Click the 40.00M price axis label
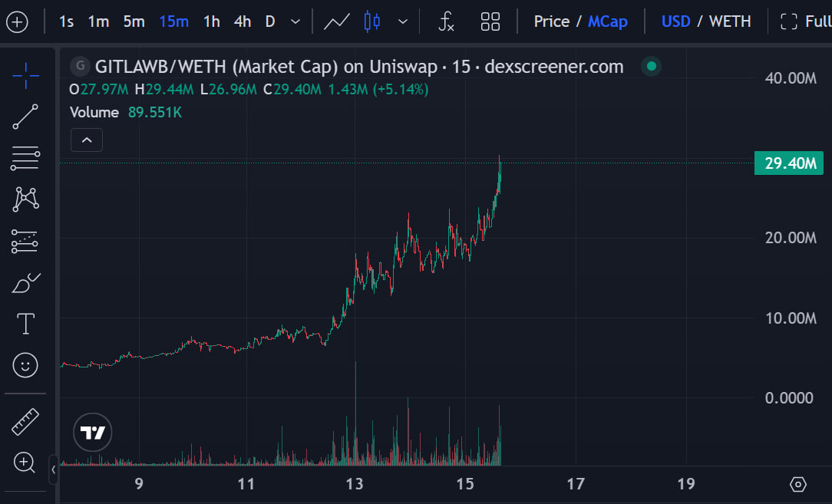The image size is (832, 504). 791,78
